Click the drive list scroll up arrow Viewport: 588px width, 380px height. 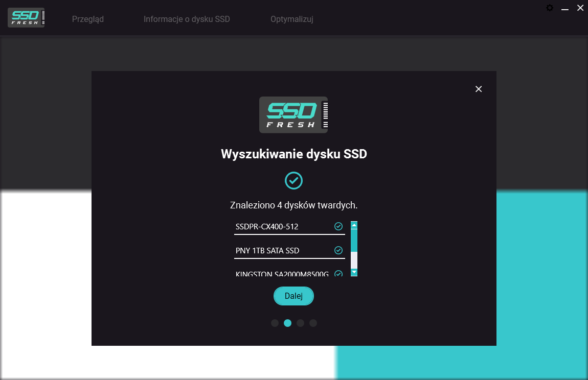(354, 225)
